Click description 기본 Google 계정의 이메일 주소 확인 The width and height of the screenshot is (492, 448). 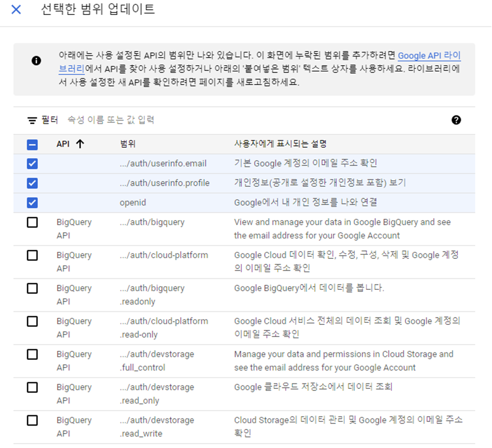[306, 163]
